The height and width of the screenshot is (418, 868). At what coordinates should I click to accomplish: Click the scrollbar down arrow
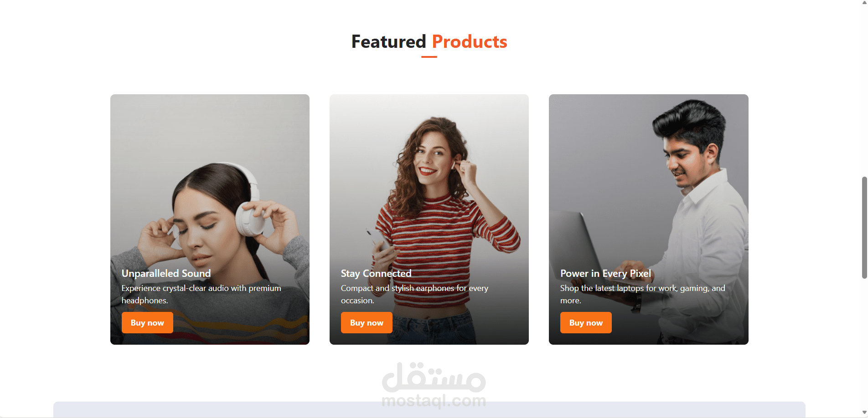coord(864,413)
